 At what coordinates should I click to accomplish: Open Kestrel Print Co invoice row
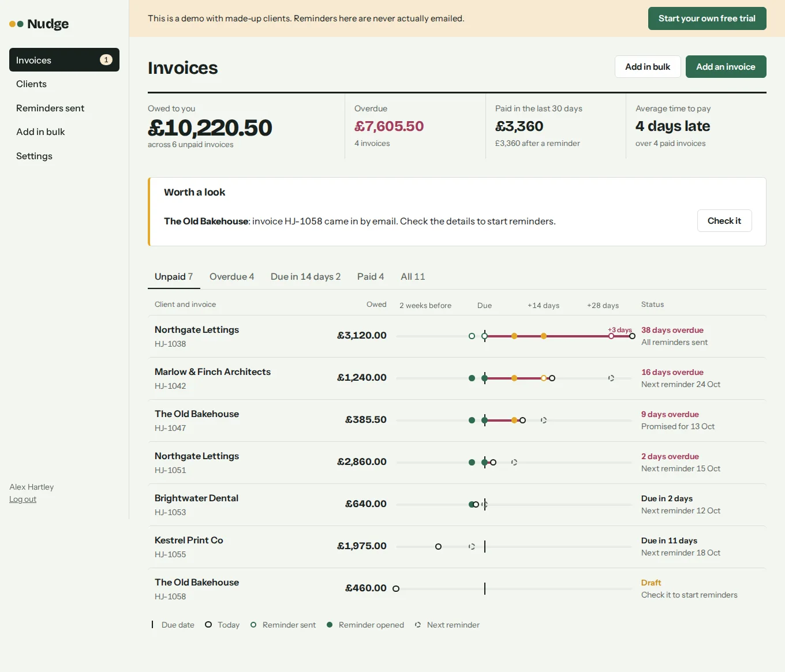[x=457, y=547]
